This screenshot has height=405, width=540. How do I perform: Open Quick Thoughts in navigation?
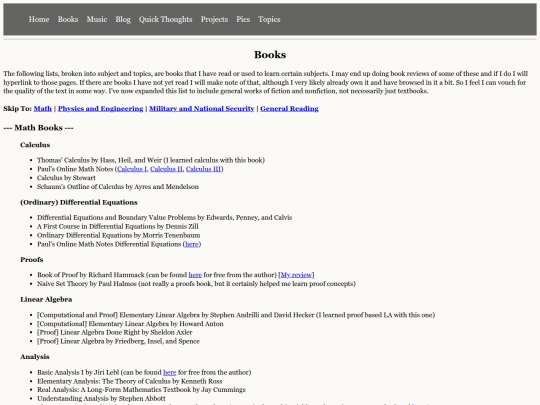(166, 19)
